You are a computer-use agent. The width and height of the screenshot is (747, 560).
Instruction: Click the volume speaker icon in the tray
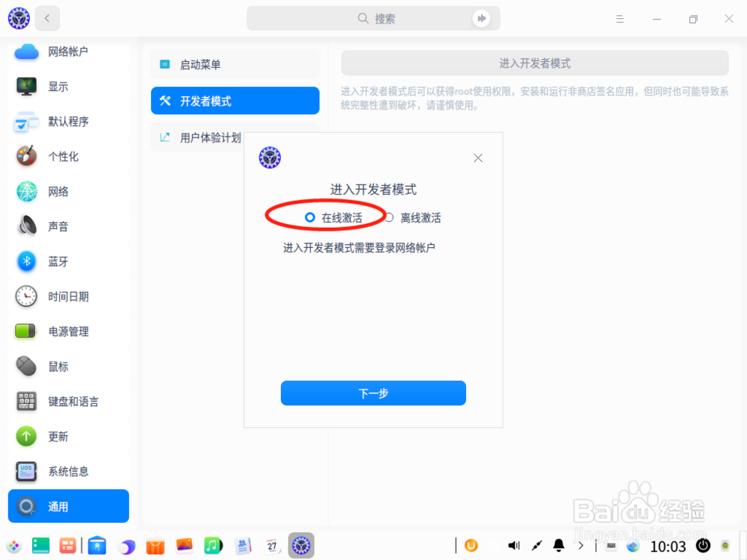pyautogui.click(x=513, y=545)
